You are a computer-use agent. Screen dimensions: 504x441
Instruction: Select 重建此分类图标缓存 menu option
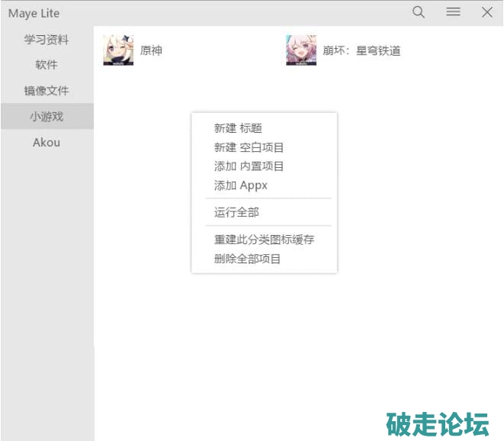tap(264, 240)
